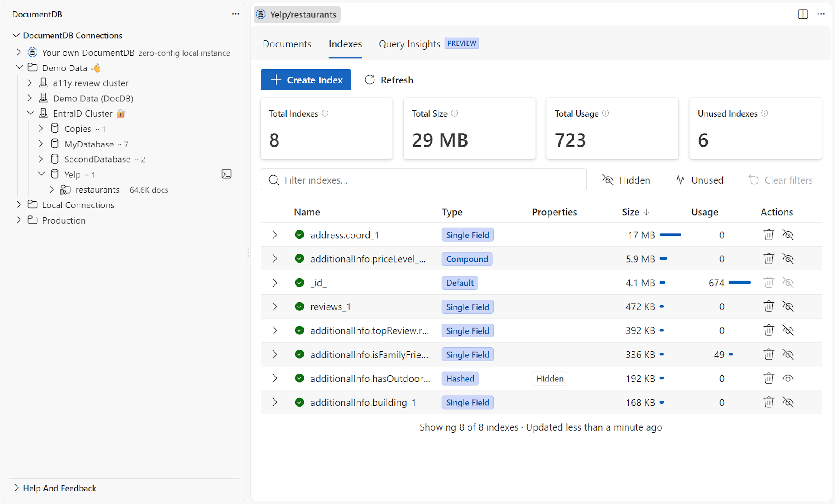Viewport: 835px width, 504px height.
Task: Hide the address.coord_1 index
Action: [788, 235]
